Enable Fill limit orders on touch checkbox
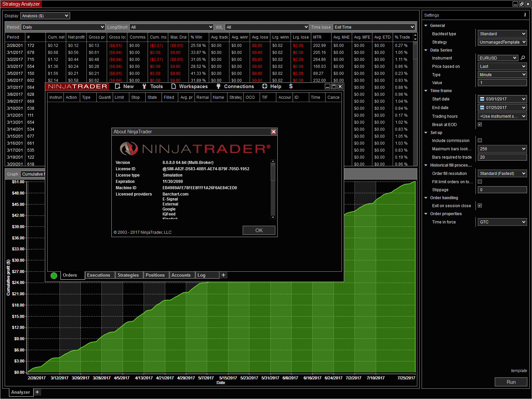532x399 pixels. click(x=480, y=182)
